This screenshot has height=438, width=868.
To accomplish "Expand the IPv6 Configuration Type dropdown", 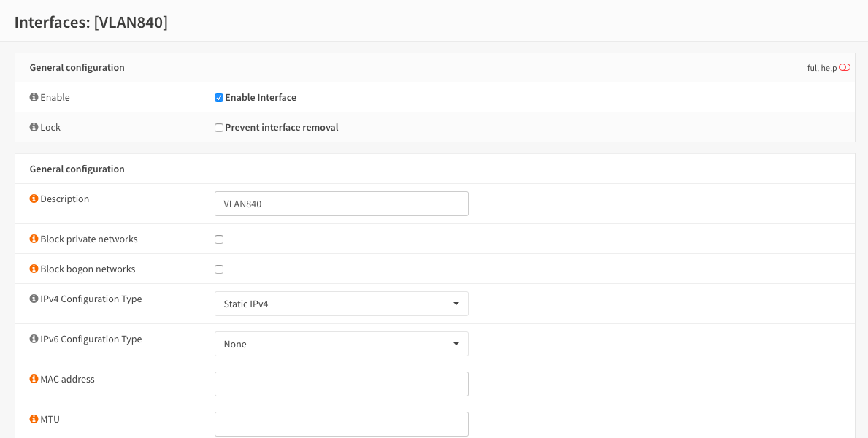I will pyautogui.click(x=341, y=344).
